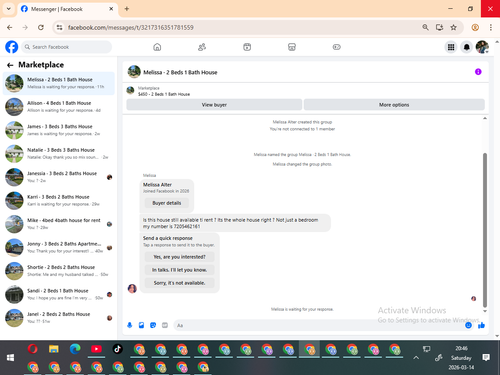Click the voice clip microphone icon

[x=130, y=325]
